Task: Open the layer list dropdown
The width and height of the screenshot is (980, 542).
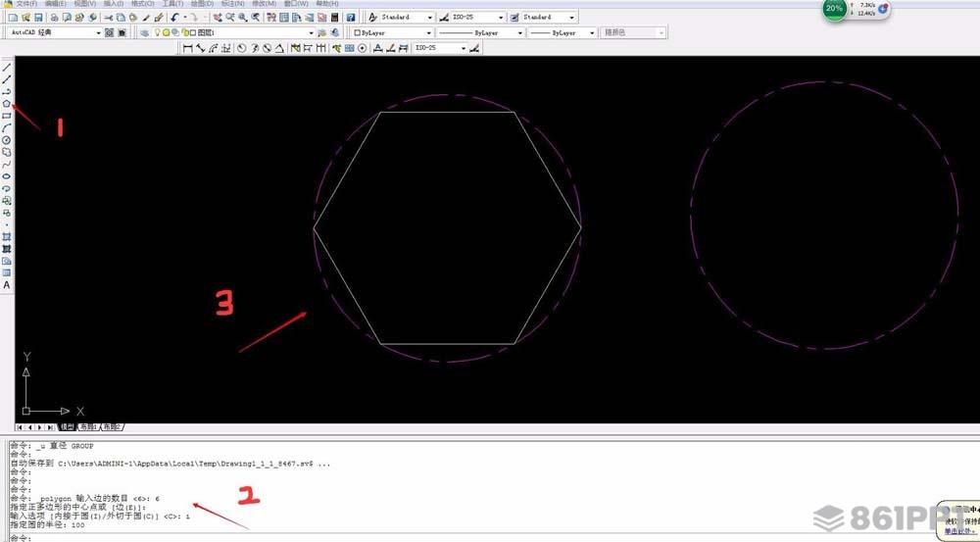Action: (x=234, y=32)
